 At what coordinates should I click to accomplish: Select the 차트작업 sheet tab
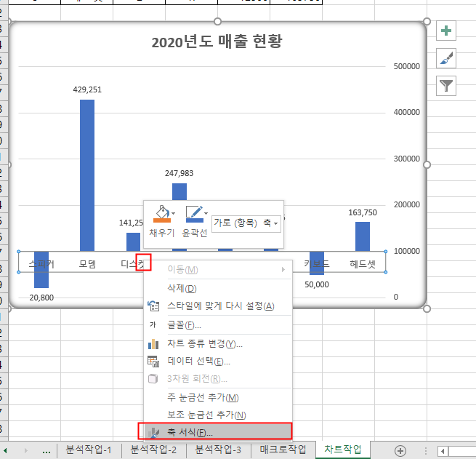click(x=343, y=450)
